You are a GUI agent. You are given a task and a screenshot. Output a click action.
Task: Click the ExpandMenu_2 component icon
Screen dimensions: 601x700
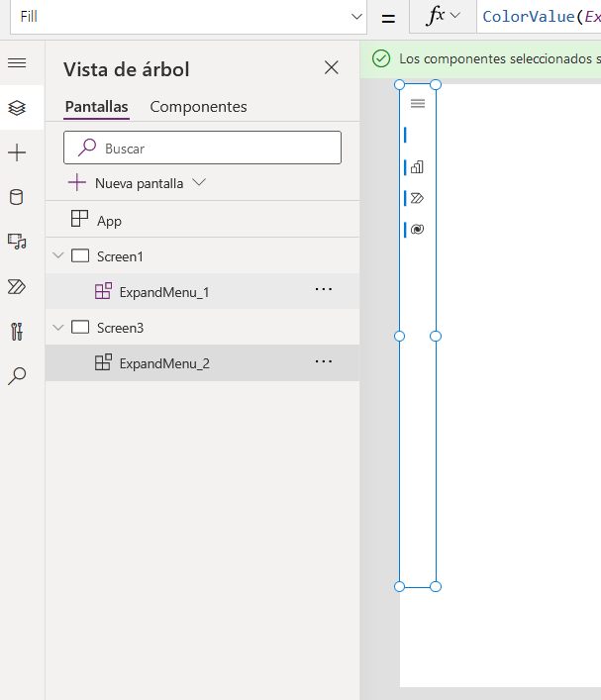pyautogui.click(x=103, y=362)
